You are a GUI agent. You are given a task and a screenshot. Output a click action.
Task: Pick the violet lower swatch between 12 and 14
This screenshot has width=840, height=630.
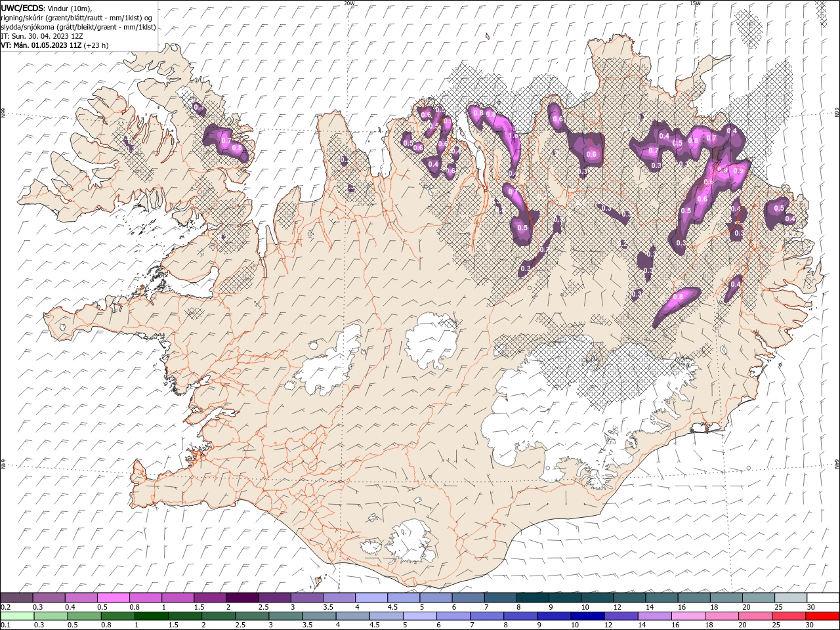point(621,616)
